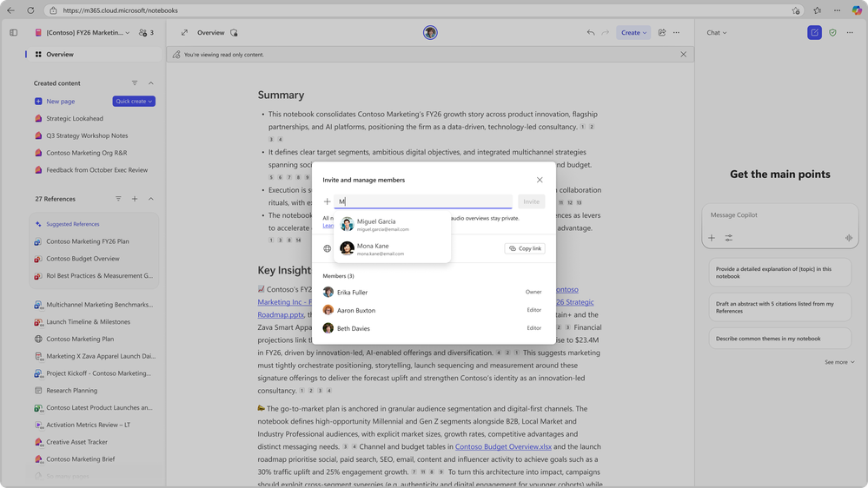
Task: Click the microphone voice icon in Copilot box
Action: (x=849, y=238)
